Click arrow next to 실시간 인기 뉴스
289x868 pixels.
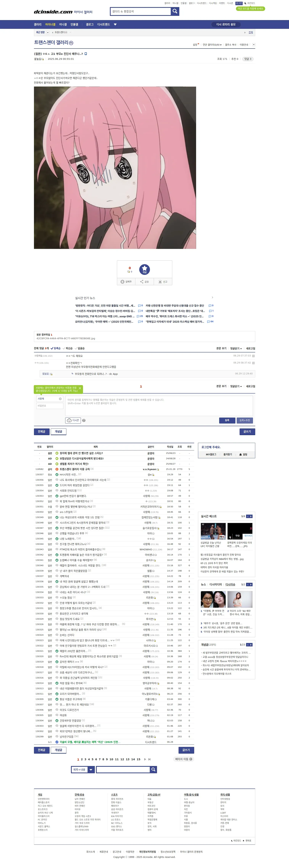coord(212,298)
